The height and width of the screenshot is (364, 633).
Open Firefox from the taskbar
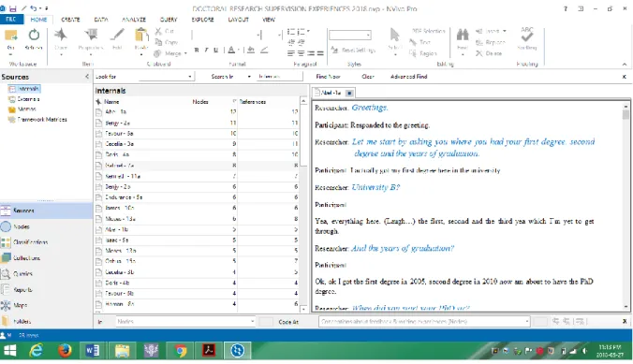pos(65,351)
